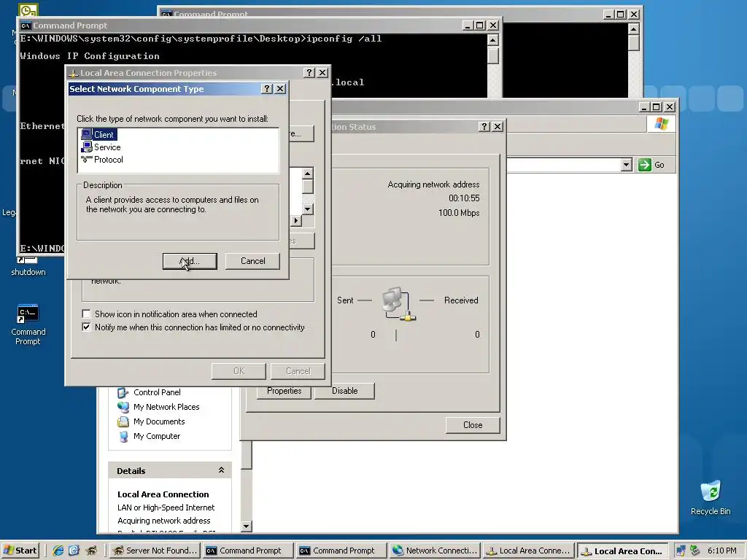Open the address bar dropdown arrow

[627, 165]
